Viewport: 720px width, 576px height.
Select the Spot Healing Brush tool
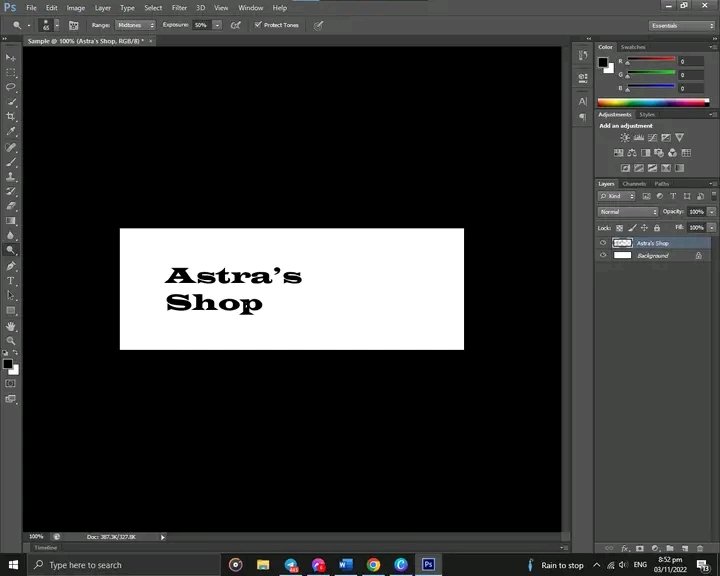tap(10, 147)
